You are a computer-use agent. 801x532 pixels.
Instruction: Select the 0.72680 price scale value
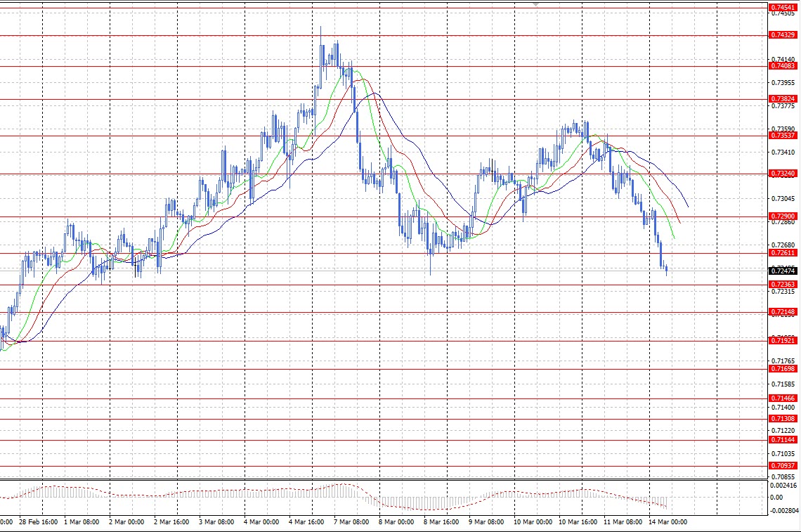click(x=783, y=245)
